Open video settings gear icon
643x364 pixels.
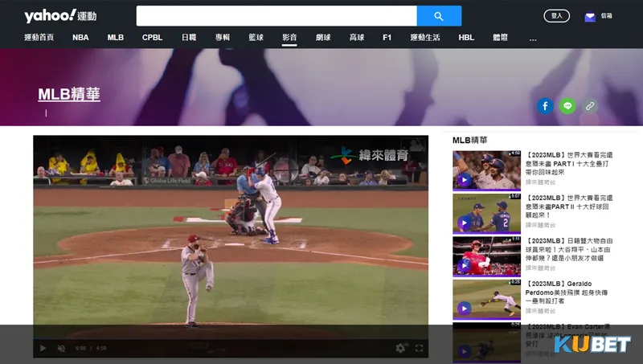[400, 348]
